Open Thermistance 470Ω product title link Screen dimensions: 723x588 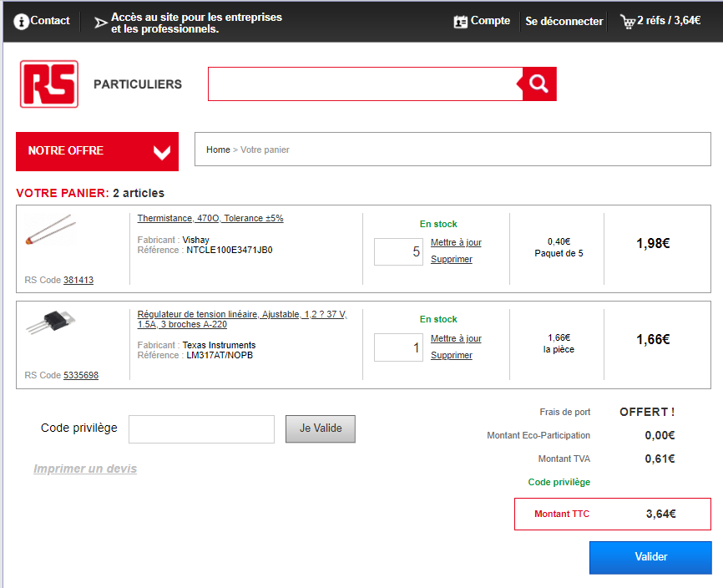(x=210, y=218)
